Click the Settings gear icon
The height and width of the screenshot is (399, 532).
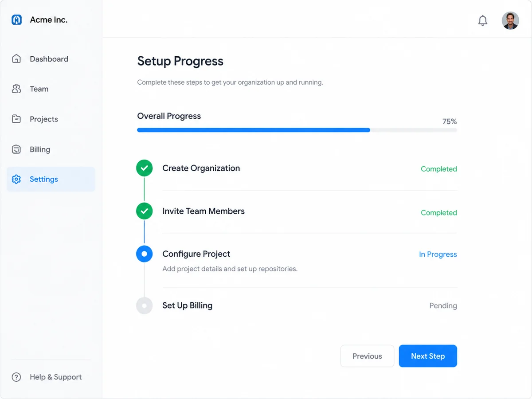pyautogui.click(x=16, y=179)
